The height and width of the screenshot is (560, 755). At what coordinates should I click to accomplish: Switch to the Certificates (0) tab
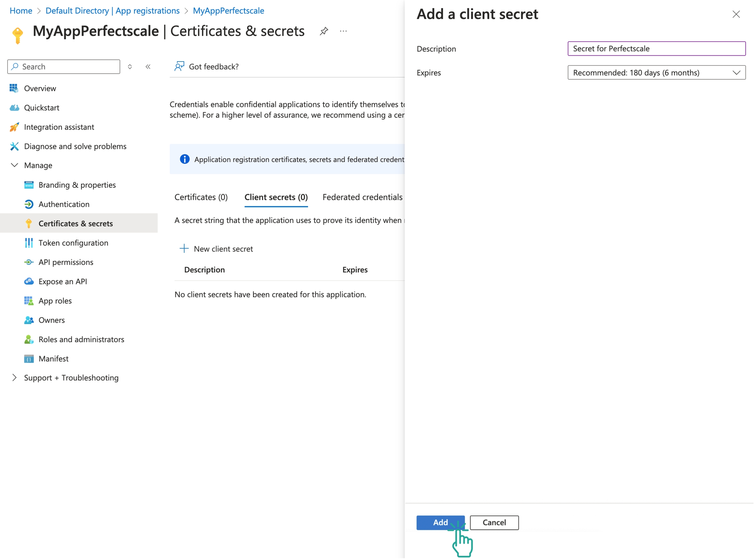(201, 197)
